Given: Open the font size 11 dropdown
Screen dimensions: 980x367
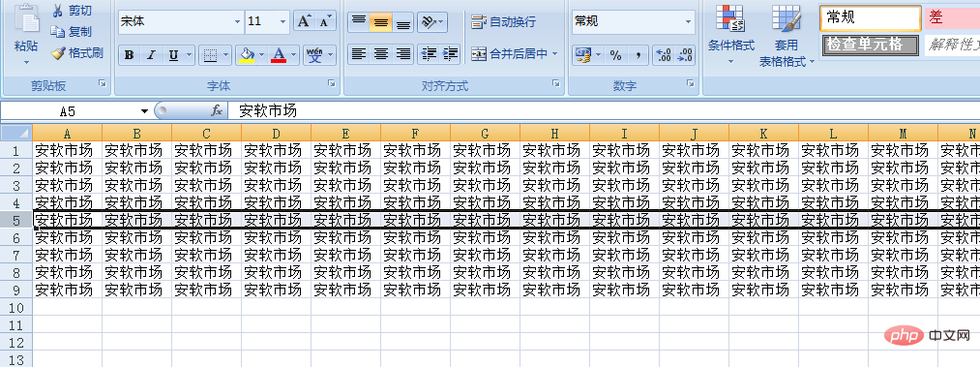Looking at the screenshot, I should pos(283,22).
